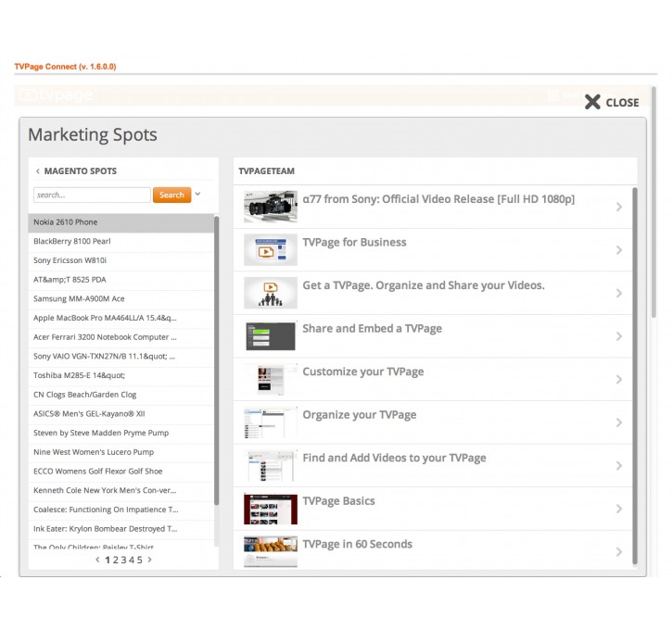This screenshot has height=630, width=672.
Task: Click the Sony α77 camera video thumbnail
Action: point(271,207)
